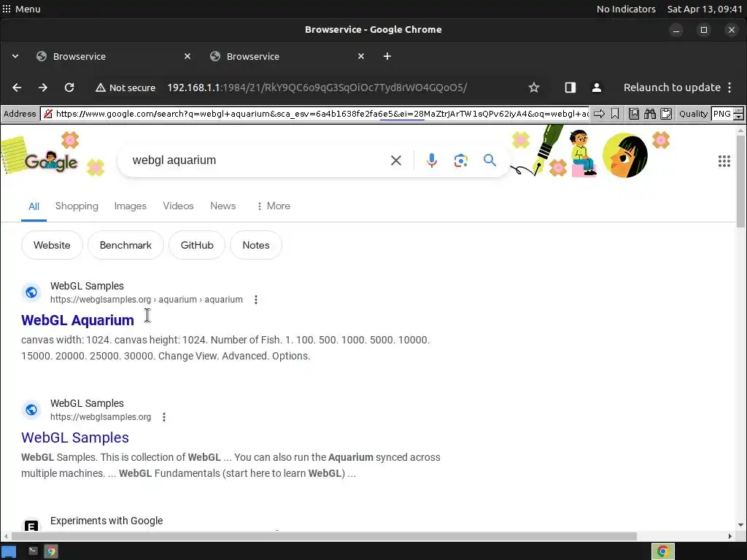Select the All search tab

click(34, 206)
